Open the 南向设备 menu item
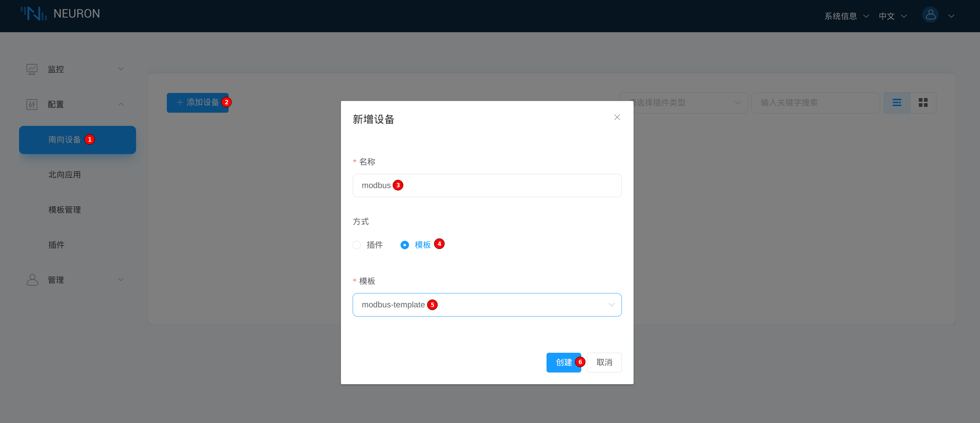The height and width of the screenshot is (423, 980). (64, 140)
